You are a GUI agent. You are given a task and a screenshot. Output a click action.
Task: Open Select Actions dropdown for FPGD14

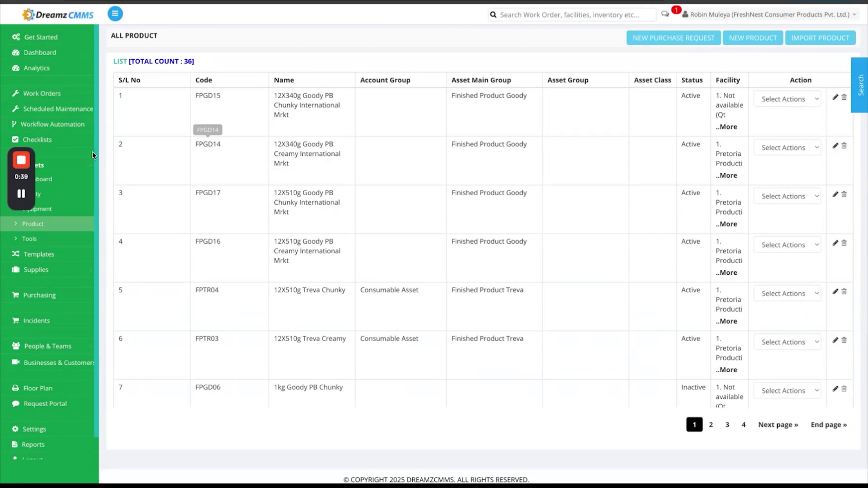coord(787,147)
